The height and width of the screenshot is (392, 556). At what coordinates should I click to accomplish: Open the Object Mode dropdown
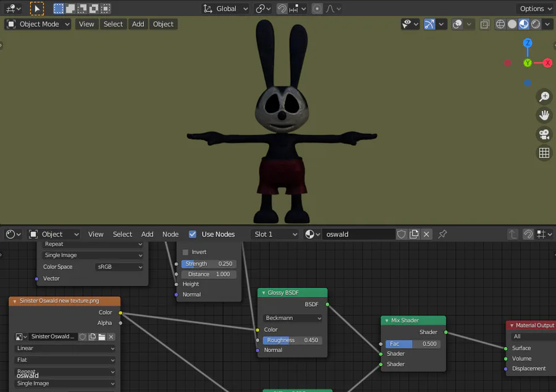[38, 24]
